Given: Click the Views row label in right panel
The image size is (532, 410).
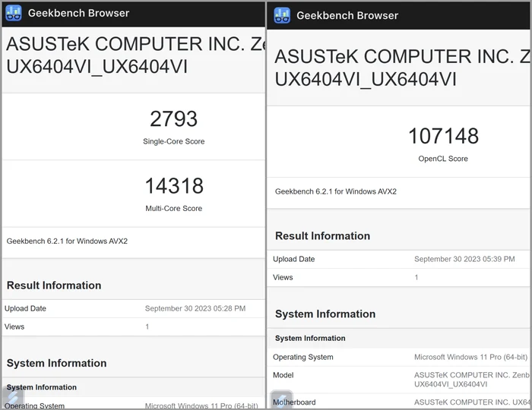Looking at the screenshot, I should tap(283, 277).
